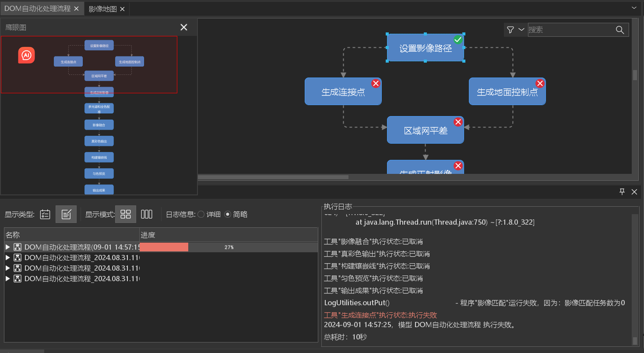Click the funnel filter icon
644x353 pixels.
tap(510, 30)
